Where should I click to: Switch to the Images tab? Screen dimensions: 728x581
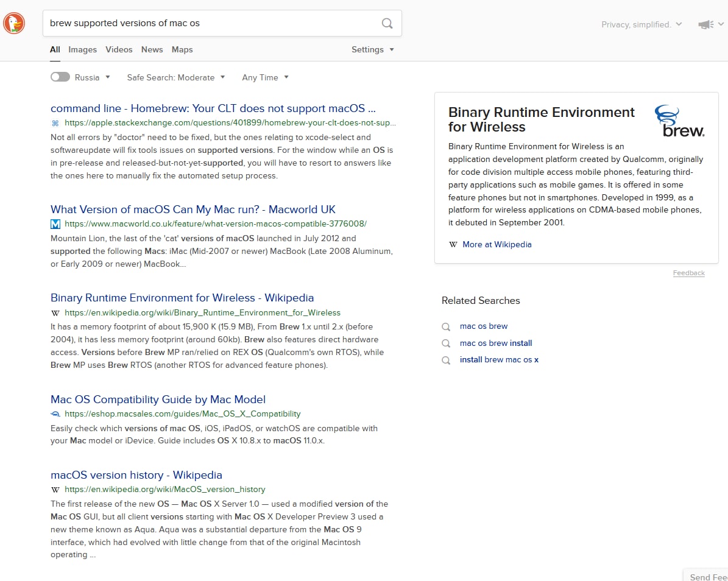tap(82, 49)
